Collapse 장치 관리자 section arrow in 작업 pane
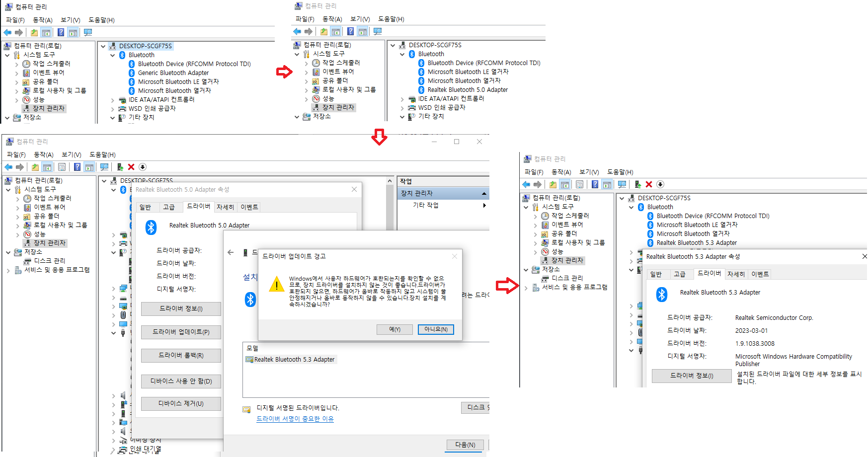The image size is (868, 457). coord(484,193)
